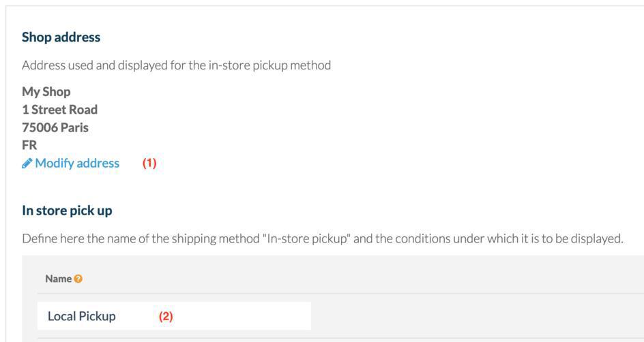This screenshot has width=644, height=342.
Task: Click the FR country code text
Action: click(29, 145)
